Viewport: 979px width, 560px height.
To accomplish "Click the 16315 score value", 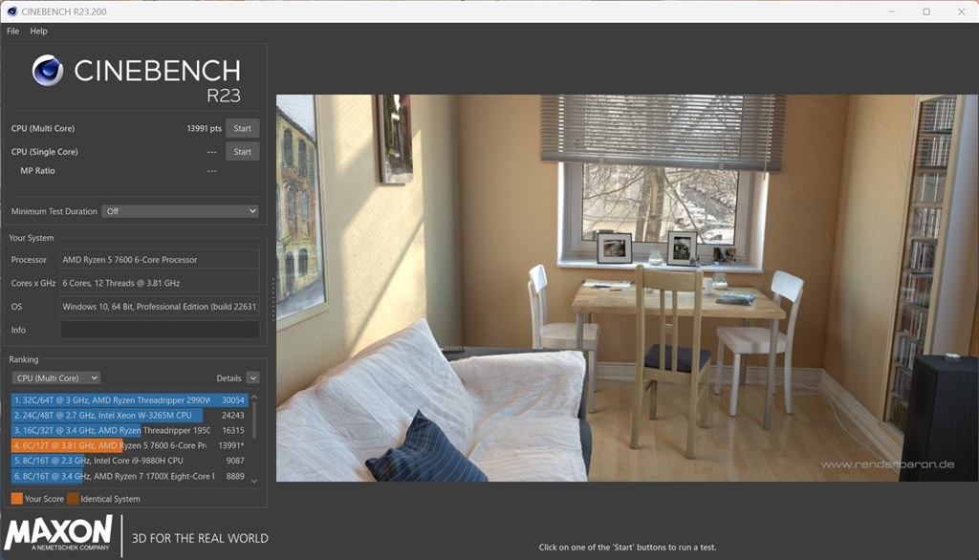I will click(233, 430).
